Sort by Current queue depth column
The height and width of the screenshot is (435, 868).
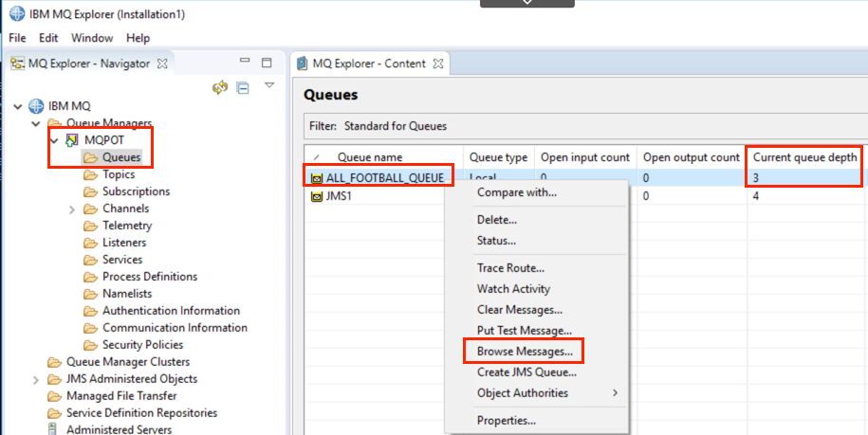[x=804, y=158]
